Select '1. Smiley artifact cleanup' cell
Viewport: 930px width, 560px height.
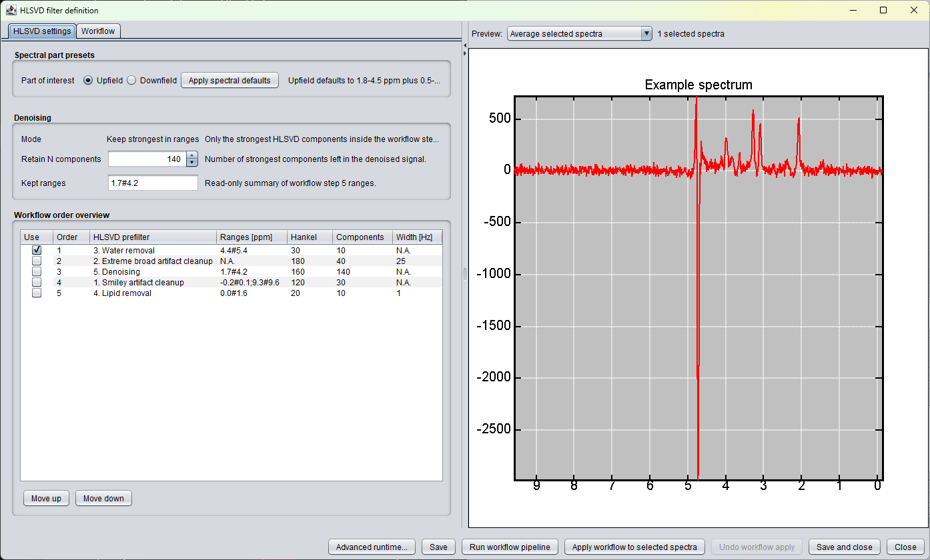[153, 282]
